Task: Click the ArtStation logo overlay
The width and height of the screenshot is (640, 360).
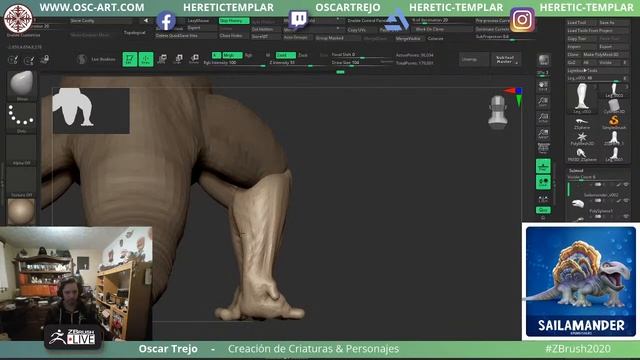Action: (x=397, y=20)
